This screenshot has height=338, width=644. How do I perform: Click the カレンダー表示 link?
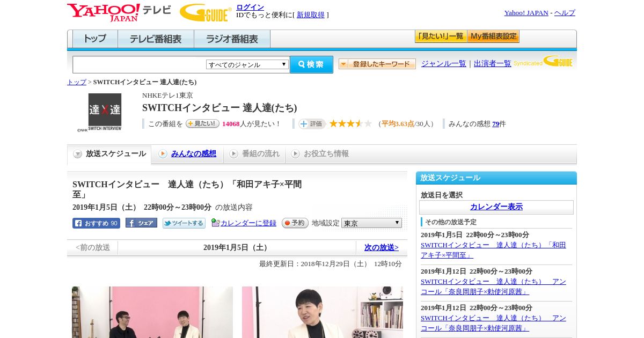point(496,207)
